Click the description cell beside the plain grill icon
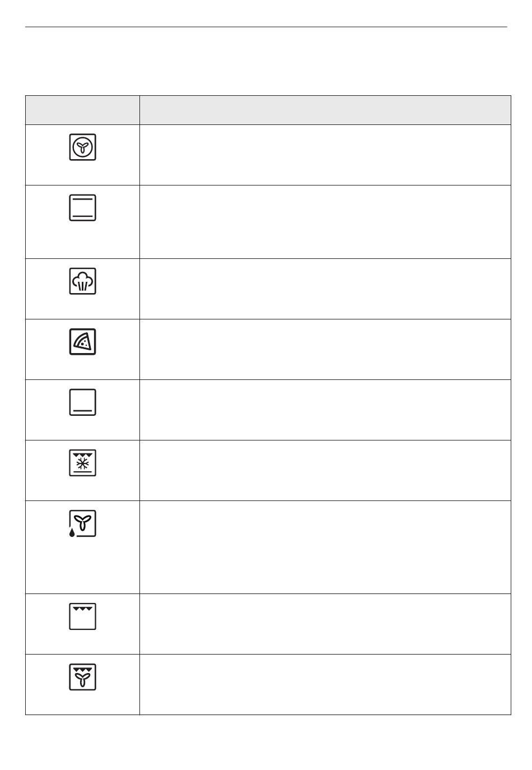This screenshot has width=532, height=770. click(325, 624)
